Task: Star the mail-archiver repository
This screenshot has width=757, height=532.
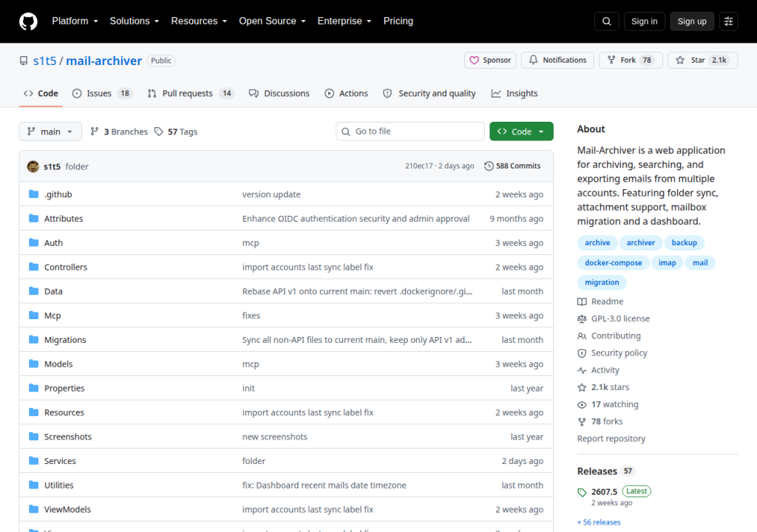Action: click(x=702, y=60)
